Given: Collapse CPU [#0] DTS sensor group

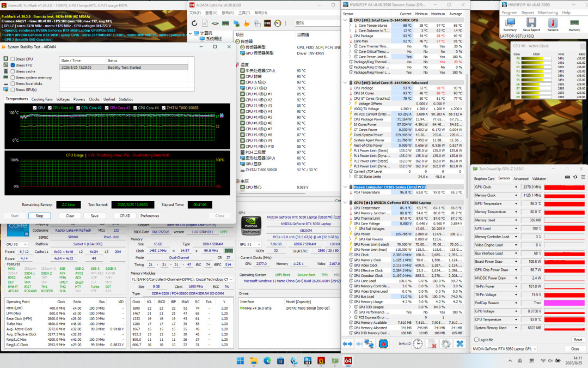Looking at the screenshot, I should [345, 20].
